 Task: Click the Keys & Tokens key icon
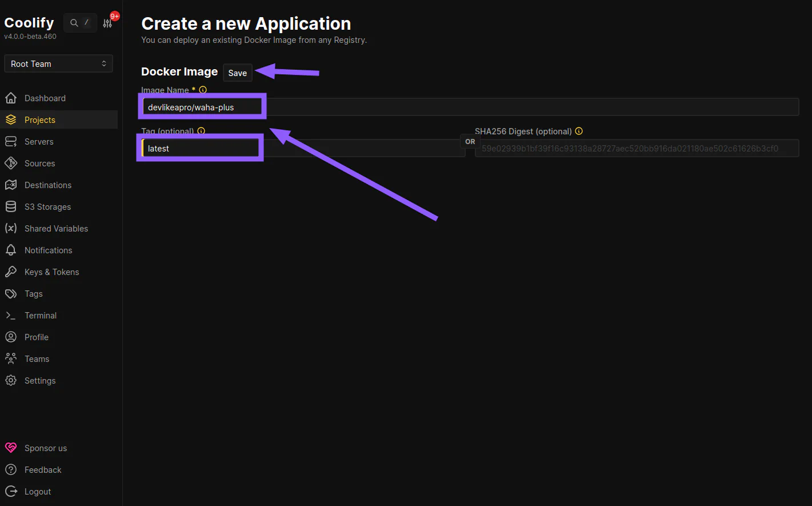point(11,272)
